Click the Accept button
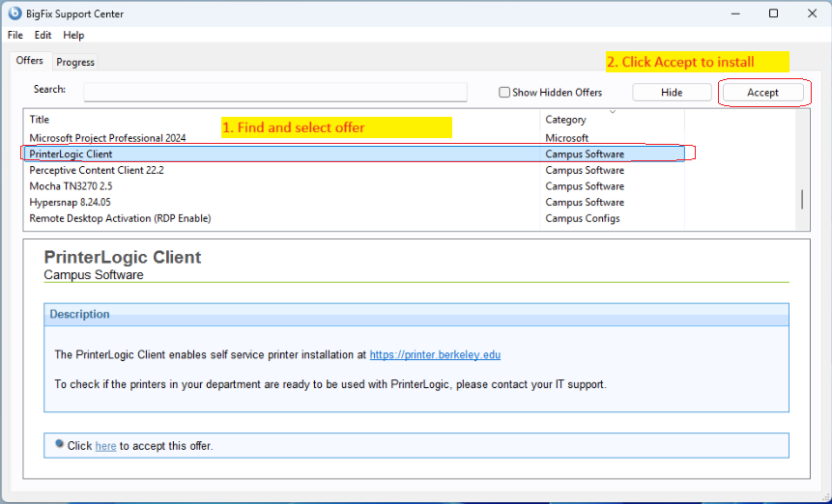 tap(762, 93)
